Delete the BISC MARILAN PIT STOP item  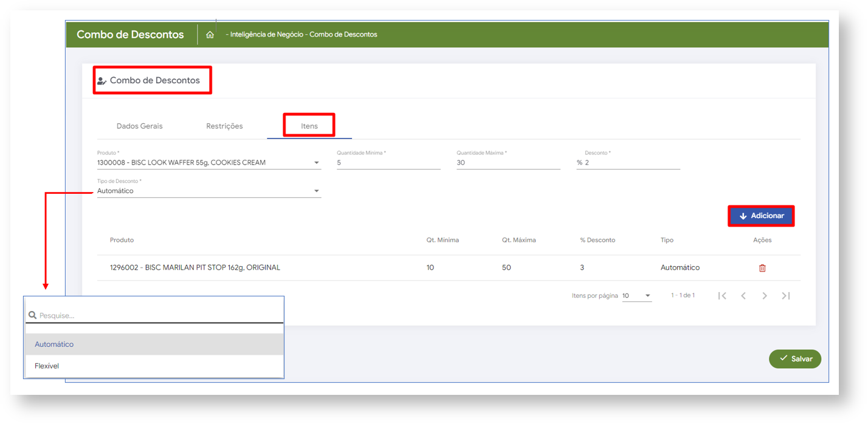coord(762,268)
